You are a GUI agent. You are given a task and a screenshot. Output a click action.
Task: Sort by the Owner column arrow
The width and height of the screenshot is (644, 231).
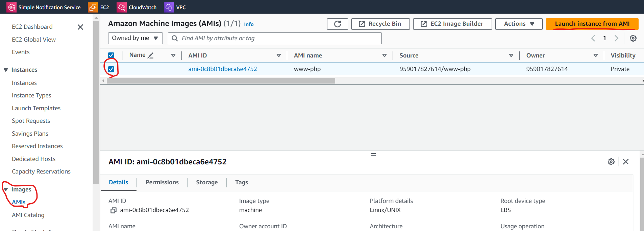click(x=596, y=55)
